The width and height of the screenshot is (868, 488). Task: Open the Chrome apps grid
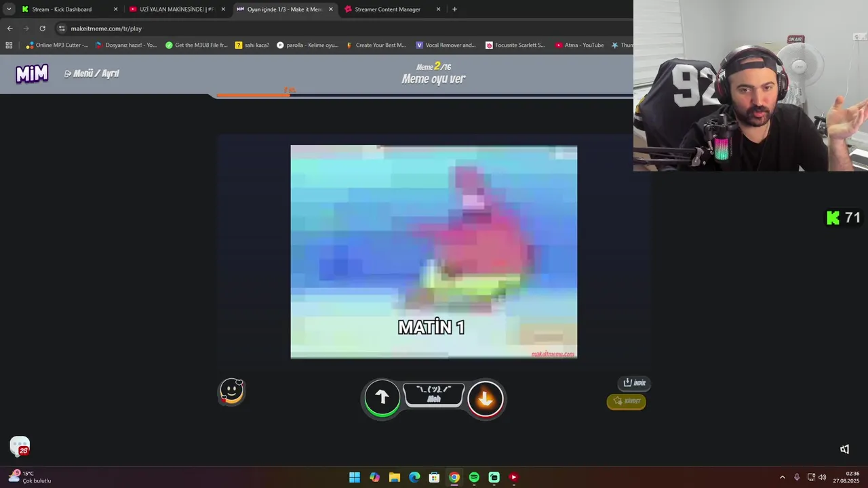point(9,45)
